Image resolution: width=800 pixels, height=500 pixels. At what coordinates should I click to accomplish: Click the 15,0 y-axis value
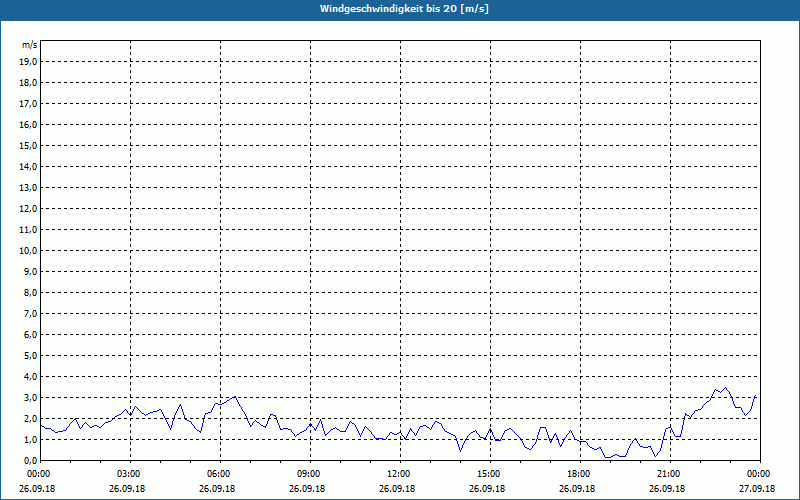[29, 146]
